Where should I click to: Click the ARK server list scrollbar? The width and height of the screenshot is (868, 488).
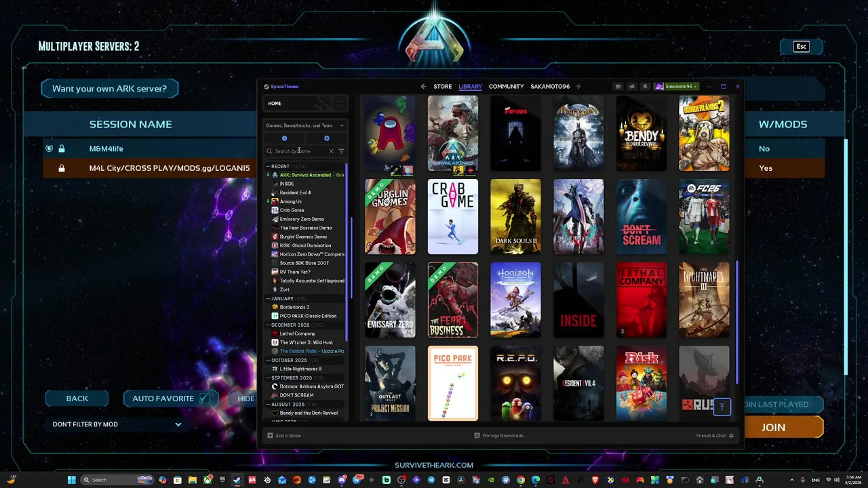[846, 256]
